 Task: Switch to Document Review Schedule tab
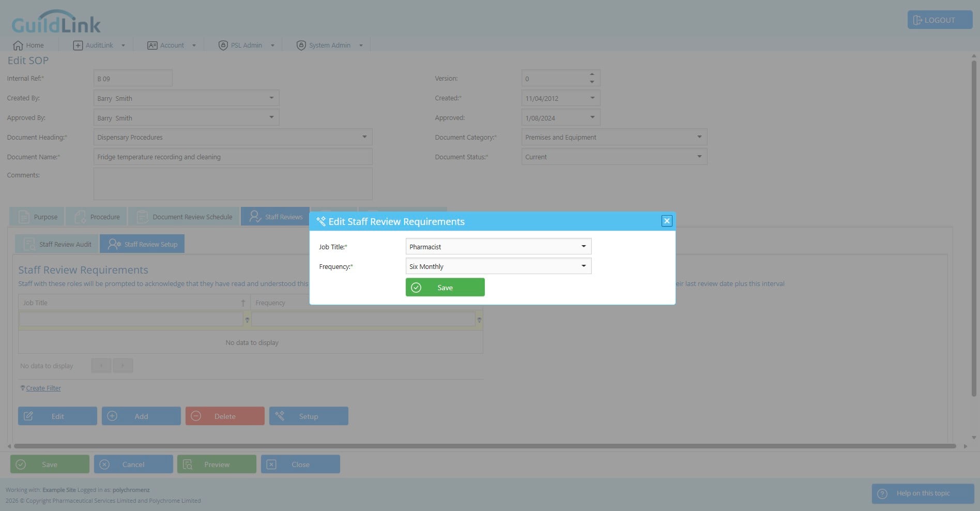click(184, 217)
